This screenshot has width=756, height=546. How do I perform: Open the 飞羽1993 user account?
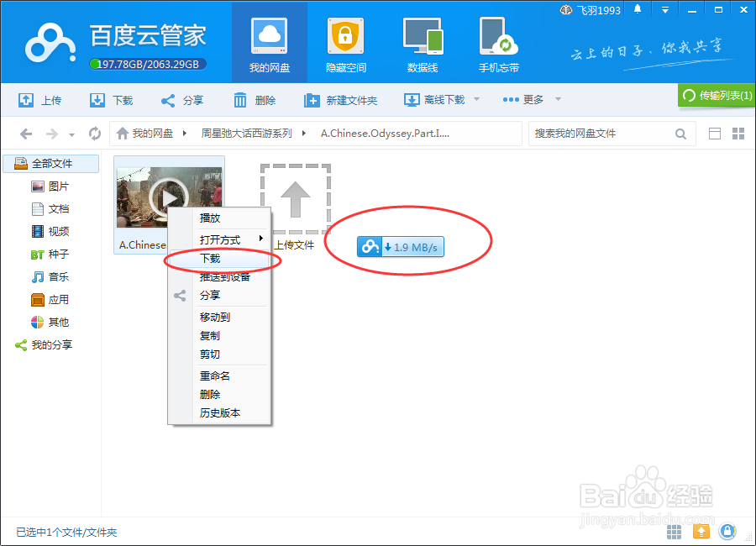(x=591, y=10)
